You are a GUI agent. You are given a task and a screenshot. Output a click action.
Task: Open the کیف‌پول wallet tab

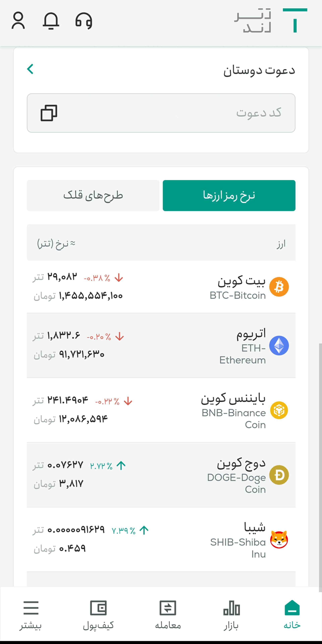pos(98,614)
